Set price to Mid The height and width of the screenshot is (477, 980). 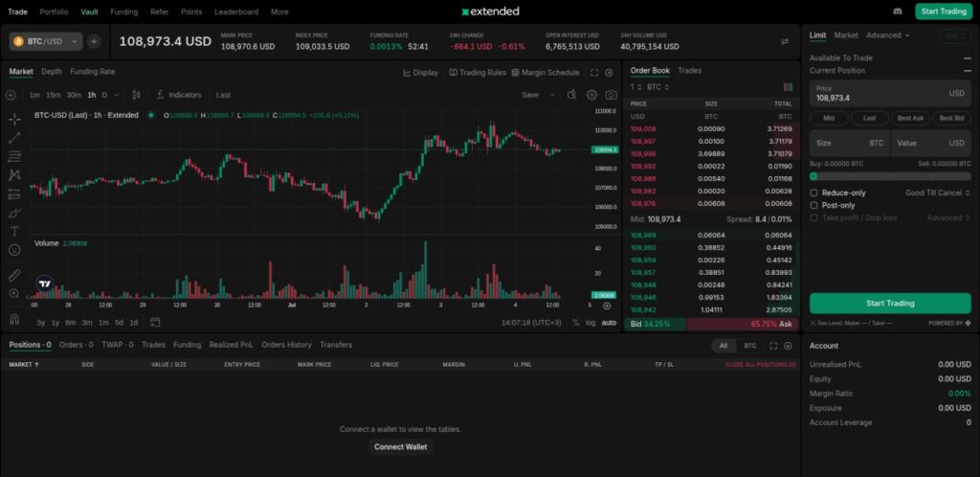tap(829, 118)
